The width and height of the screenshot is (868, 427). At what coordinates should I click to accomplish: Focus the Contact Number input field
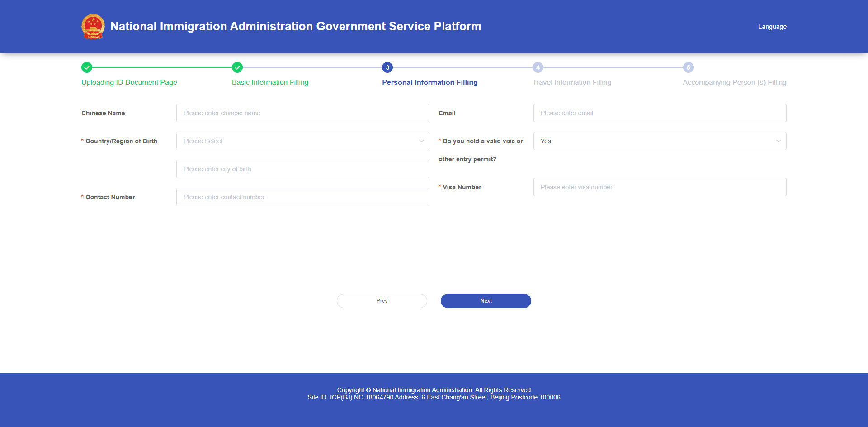303,197
